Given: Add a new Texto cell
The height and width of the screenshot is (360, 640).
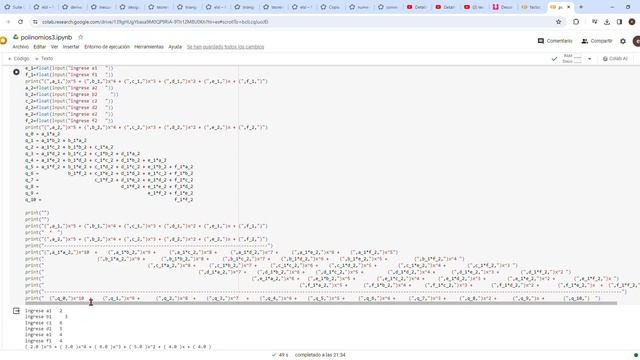Looking at the screenshot, I should (x=44, y=59).
